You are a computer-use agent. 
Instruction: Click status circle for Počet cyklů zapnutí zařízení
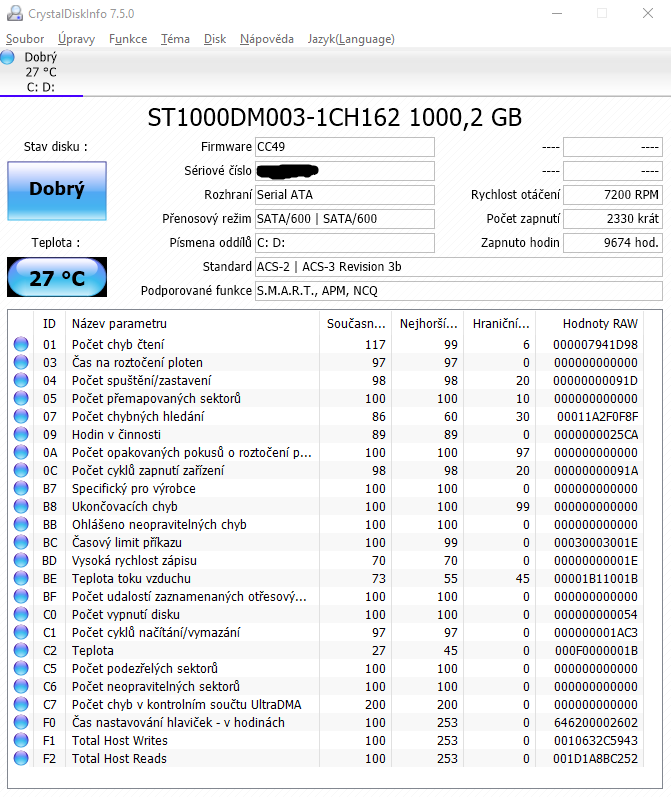coord(21,470)
